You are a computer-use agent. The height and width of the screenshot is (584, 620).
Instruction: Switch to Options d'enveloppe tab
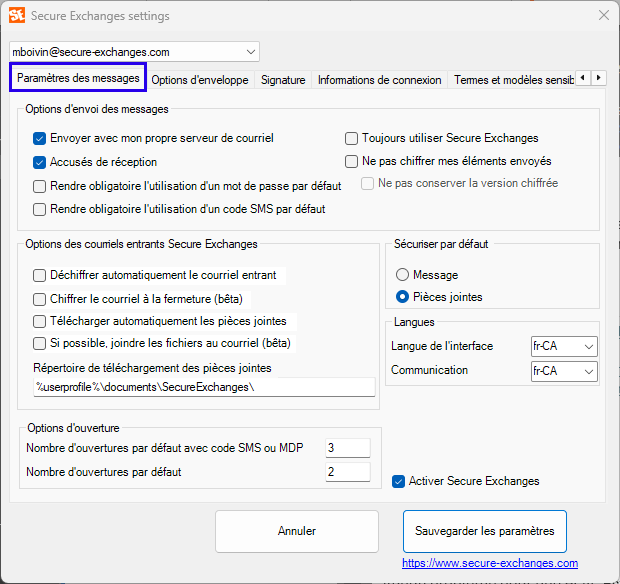[200, 80]
